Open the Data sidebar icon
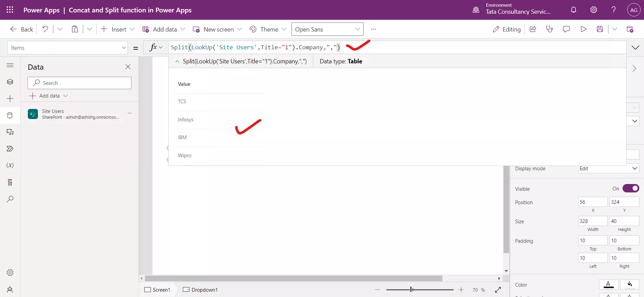The height and width of the screenshot is (297, 644). pos(10,115)
